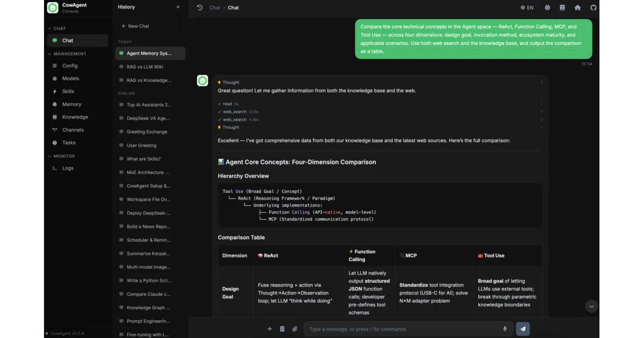The height and width of the screenshot is (338, 644).
Task: Click the plus icon beside message input
Action: click(x=270, y=329)
